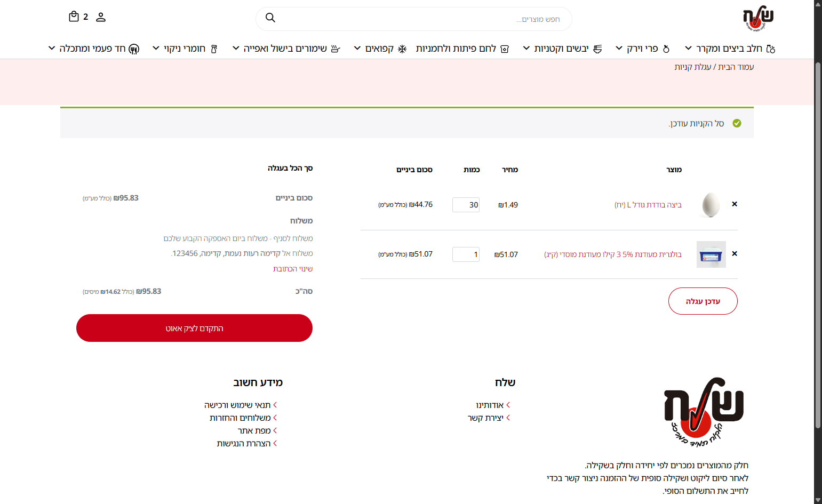Click egg product thumbnail

coord(711,205)
